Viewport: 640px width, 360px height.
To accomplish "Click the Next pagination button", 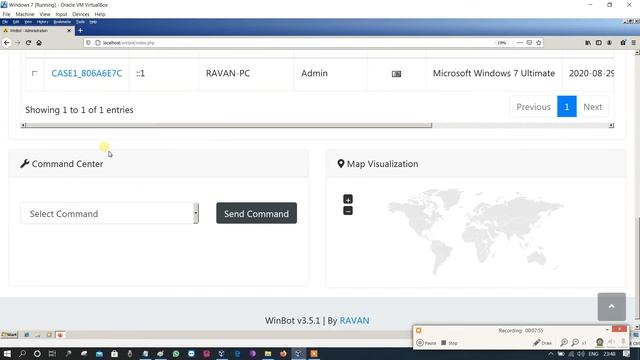I will click(x=592, y=107).
